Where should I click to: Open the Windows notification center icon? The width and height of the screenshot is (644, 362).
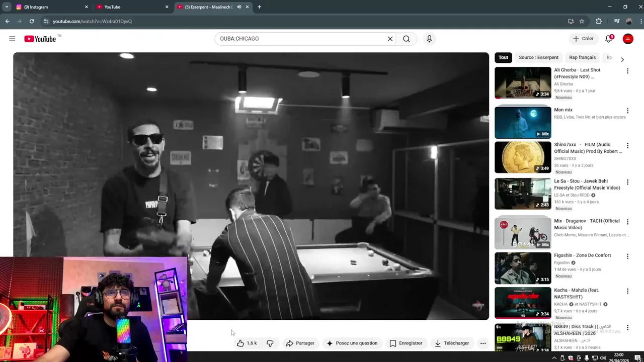637,358
